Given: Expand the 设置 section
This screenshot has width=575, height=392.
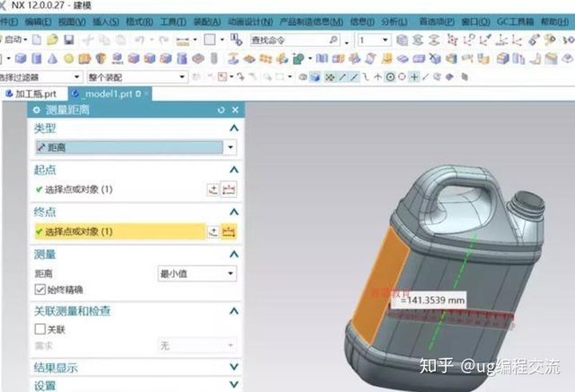Looking at the screenshot, I should pos(233,384).
